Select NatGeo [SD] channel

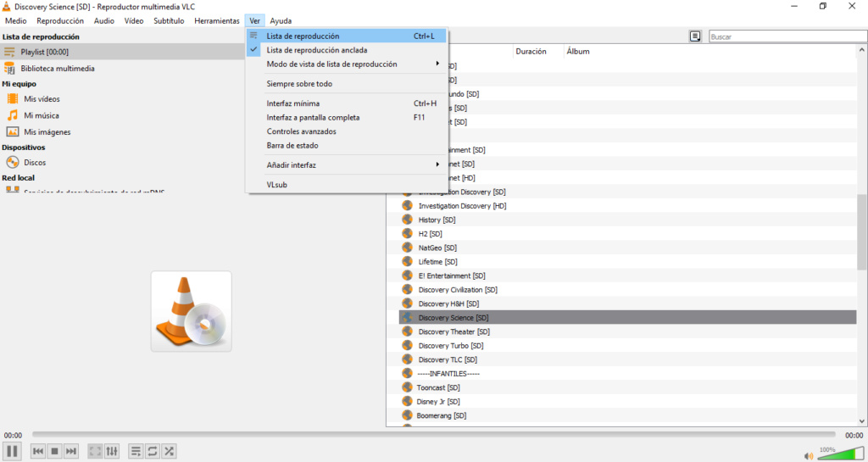coord(437,248)
